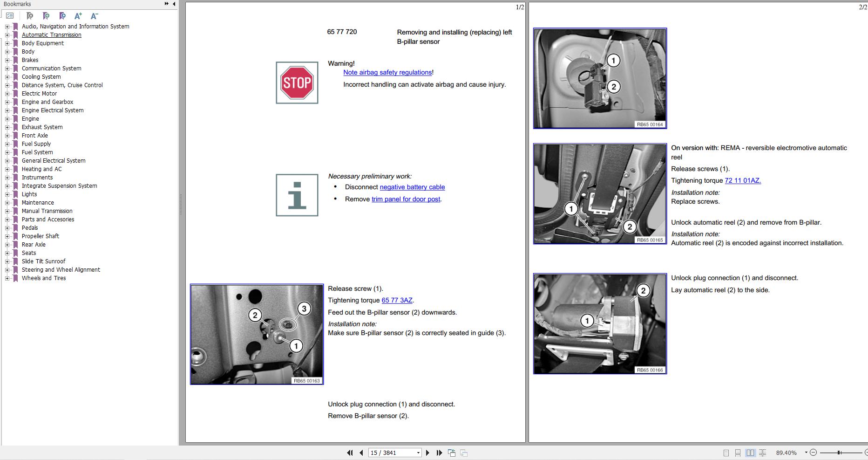Open the Manual Transmission bookmark

47,211
